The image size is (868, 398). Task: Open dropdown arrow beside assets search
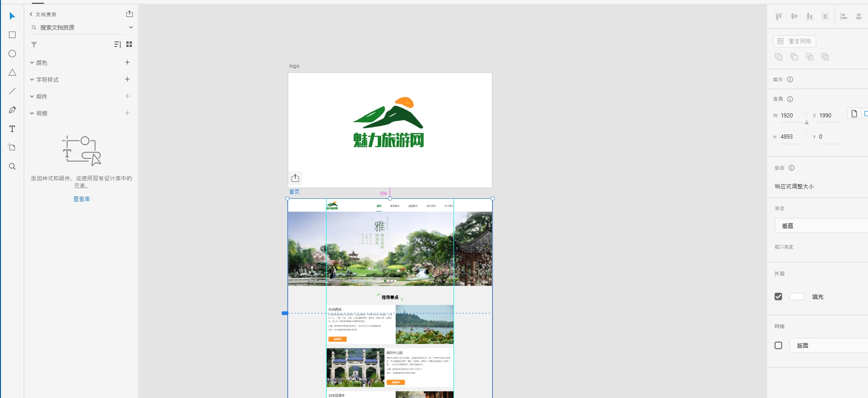pyautogui.click(x=131, y=27)
